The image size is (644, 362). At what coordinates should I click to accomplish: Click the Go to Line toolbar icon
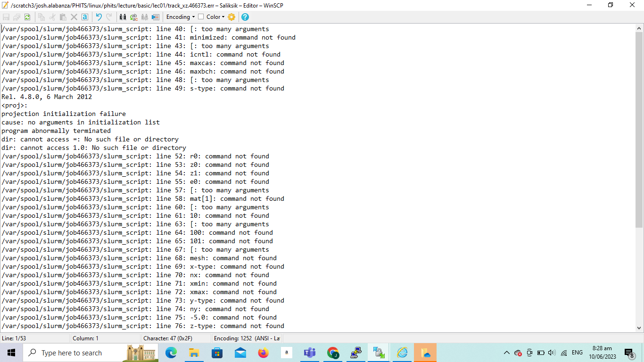pos(155,16)
